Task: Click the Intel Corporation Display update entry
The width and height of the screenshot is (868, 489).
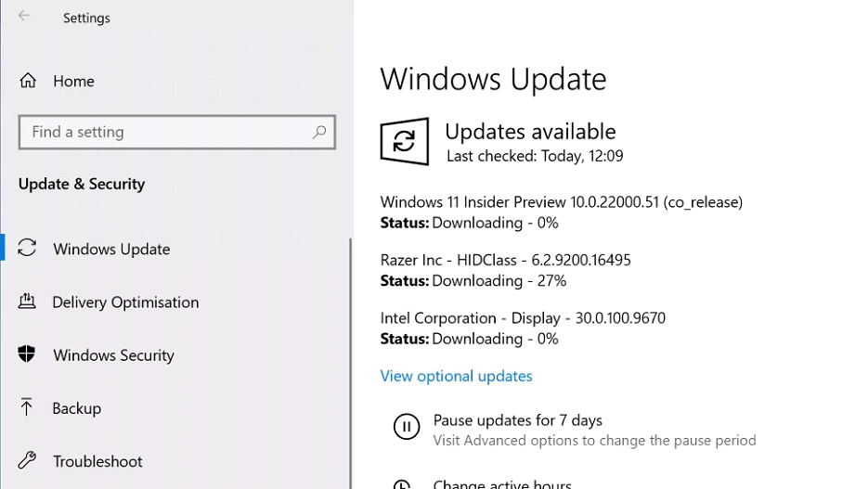Action: [523, 318]
